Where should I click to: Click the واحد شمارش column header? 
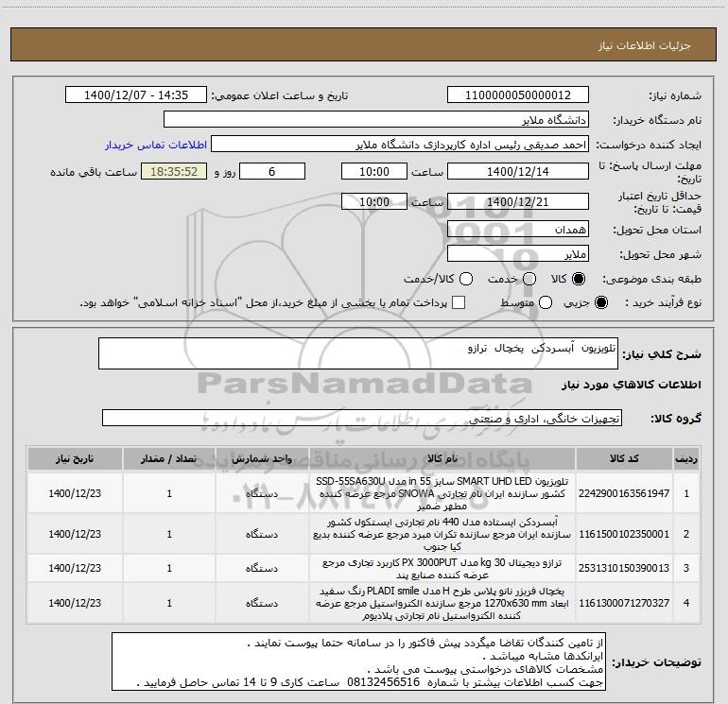[x=262, y=458]
